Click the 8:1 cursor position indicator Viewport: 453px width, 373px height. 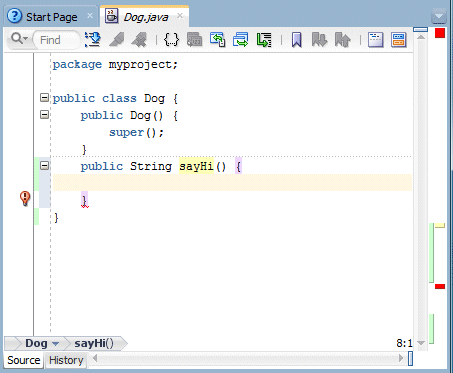click(x=404, y=343)
